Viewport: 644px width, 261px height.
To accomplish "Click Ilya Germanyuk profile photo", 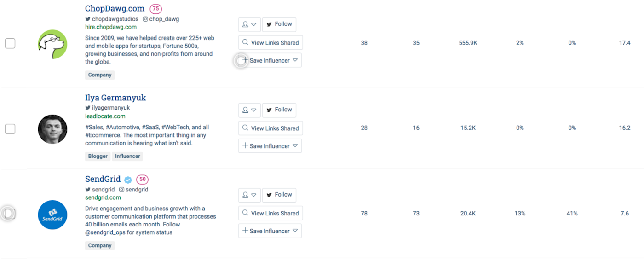I will coord(52,129).
